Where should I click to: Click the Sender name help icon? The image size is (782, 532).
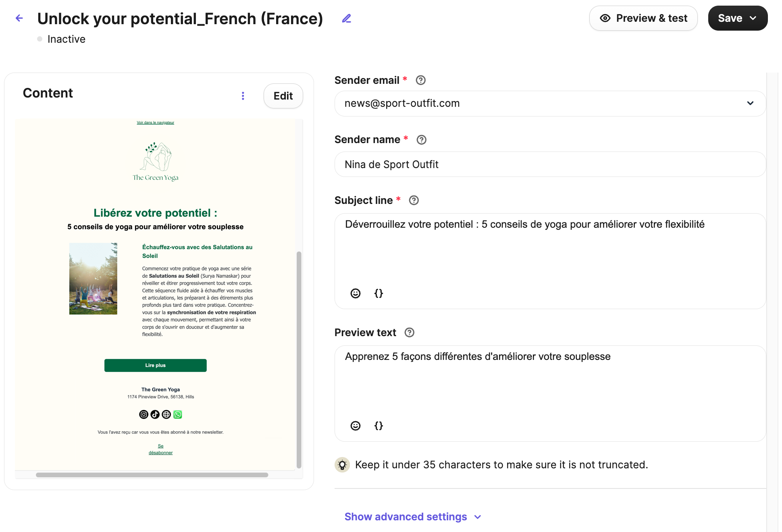coord(421,140)
